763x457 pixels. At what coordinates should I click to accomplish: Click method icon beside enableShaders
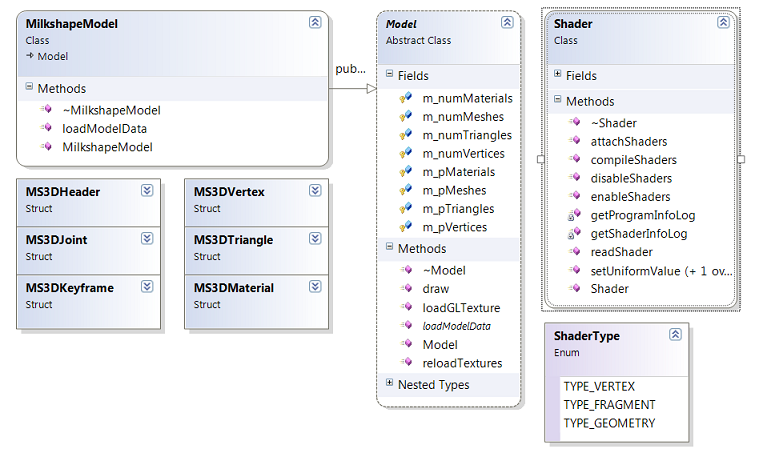(575, 196)
